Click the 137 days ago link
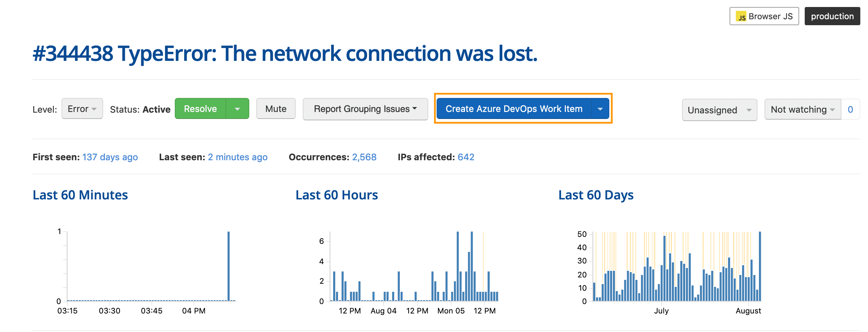 110,157
